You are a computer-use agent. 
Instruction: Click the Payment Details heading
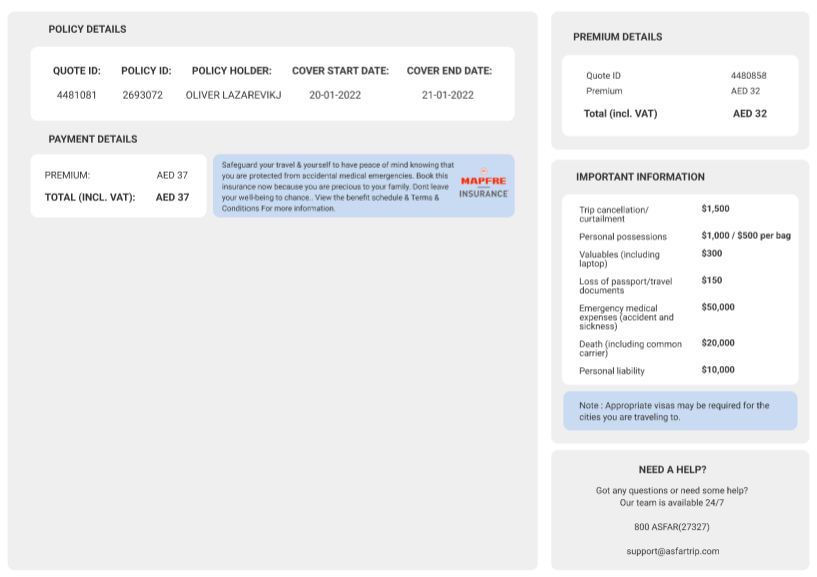93,139
